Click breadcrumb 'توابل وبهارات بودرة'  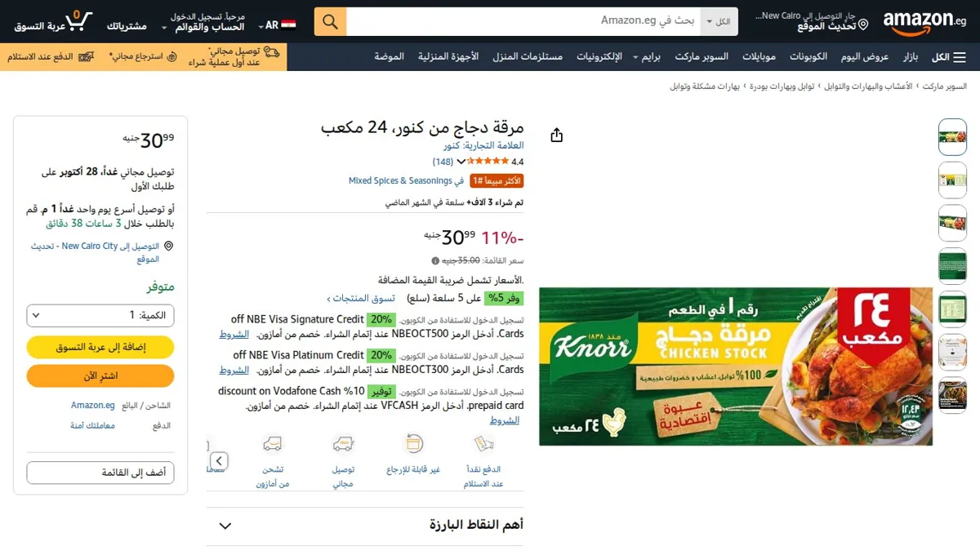pos(782,86)
